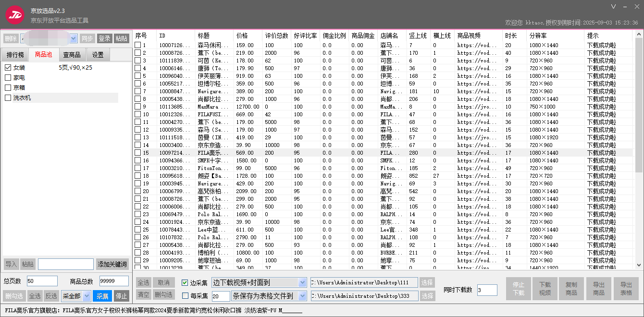644x317 pixels.
Task: Click the 反选 button
Action: coord(51,296)
